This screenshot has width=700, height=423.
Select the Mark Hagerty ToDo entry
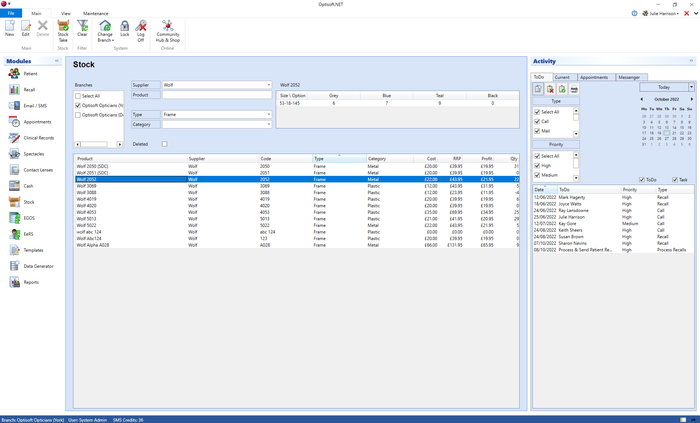(x=613, y=197)
